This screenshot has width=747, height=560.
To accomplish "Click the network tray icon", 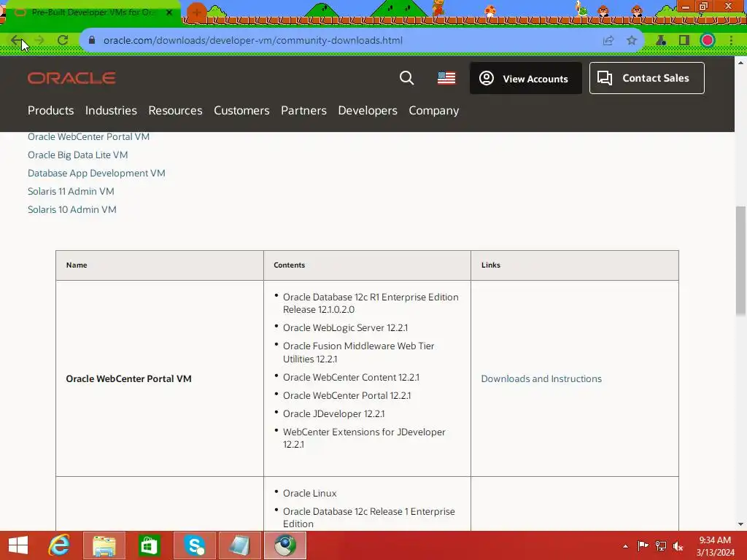I will [661, 545].
